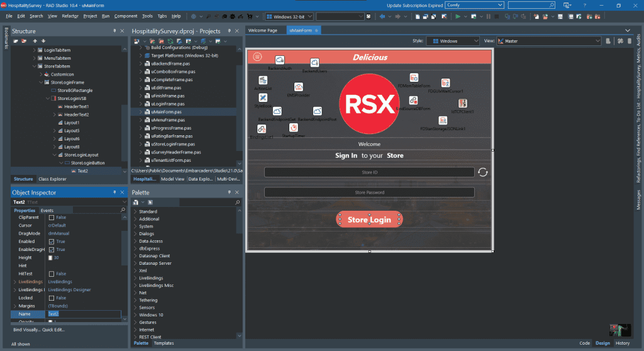Select the IdTCPClient1 component icon
644x351 pixels.
point(463,103)
